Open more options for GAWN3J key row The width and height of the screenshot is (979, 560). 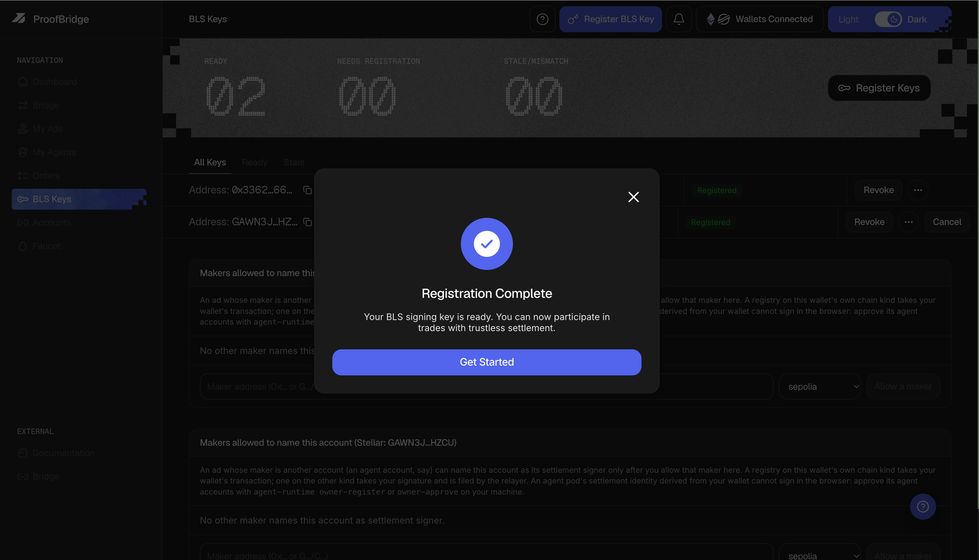click(x=909, y=222)
